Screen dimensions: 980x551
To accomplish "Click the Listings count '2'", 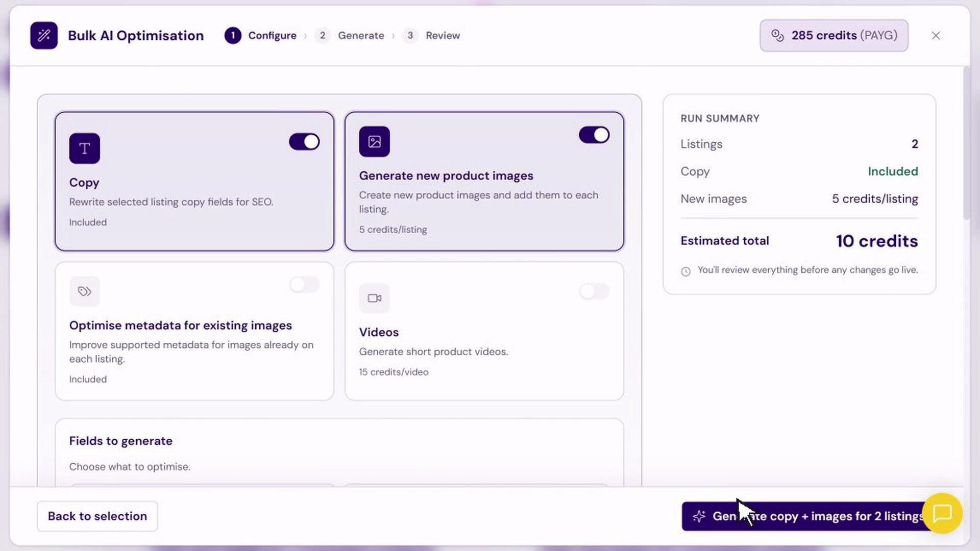I will (x=915, y=144).
